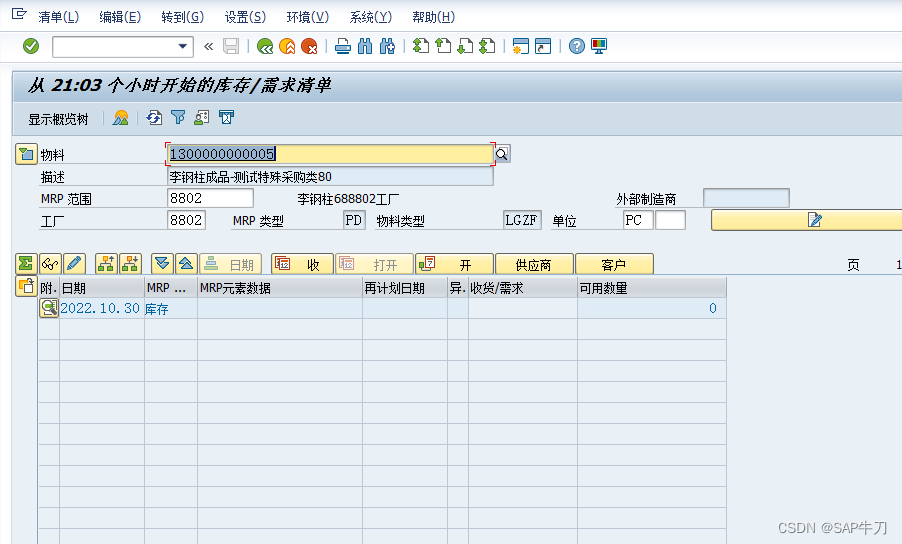Click the 显示概览树 button
The width and height of the screenshot is (902, 544).
tap(58, 119)
